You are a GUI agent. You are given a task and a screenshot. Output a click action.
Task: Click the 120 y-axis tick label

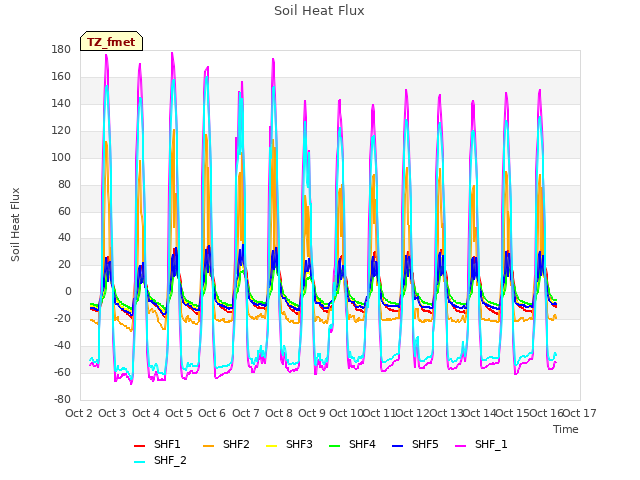click(x=61, y=131)
